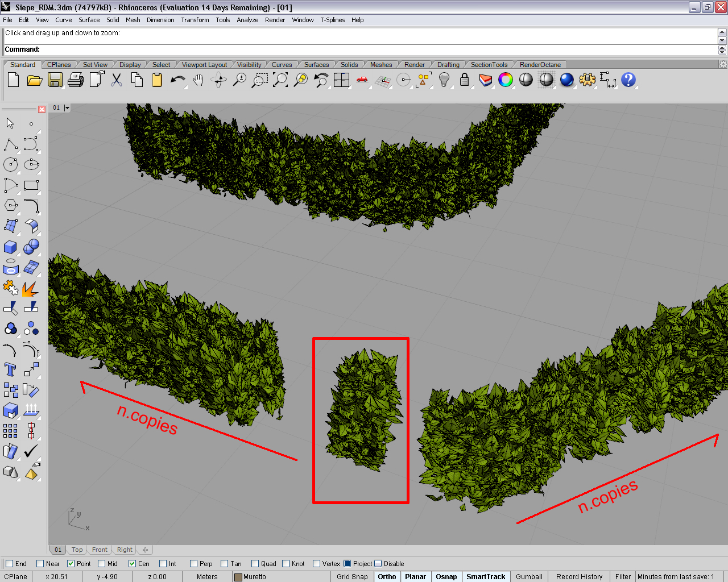The image size is (728, 582).
Task: Uncheck the Point osnap checkbox
Action: pos(71,564)
